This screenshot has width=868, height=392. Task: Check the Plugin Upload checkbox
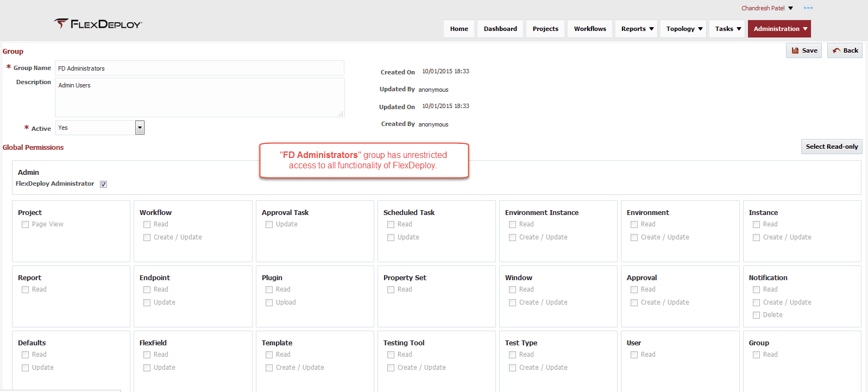pyautogui.click(x=269, y=302)
